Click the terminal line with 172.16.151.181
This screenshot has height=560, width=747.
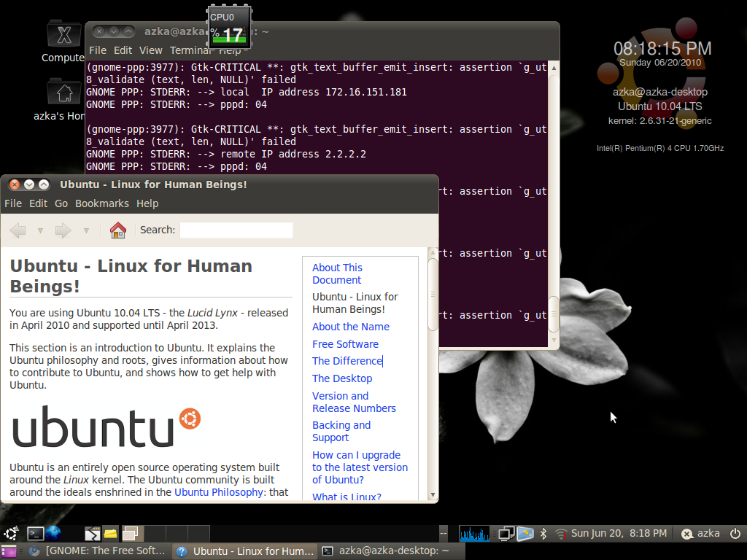[x=247, y=92]
